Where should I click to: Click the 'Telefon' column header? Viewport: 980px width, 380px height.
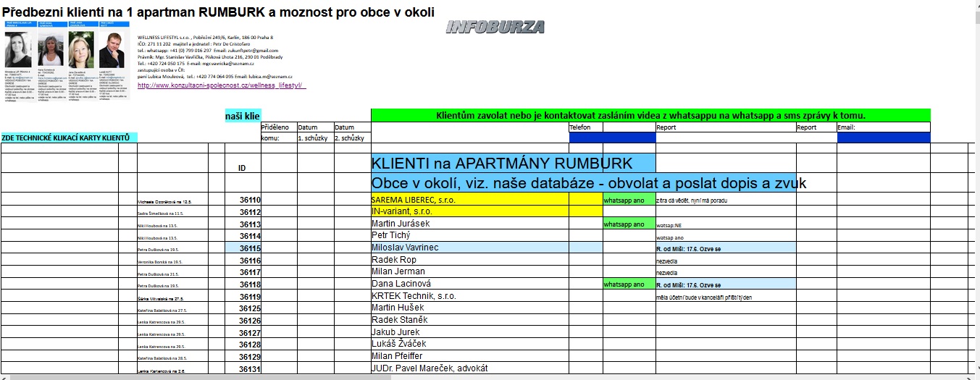tap(586, 127)
